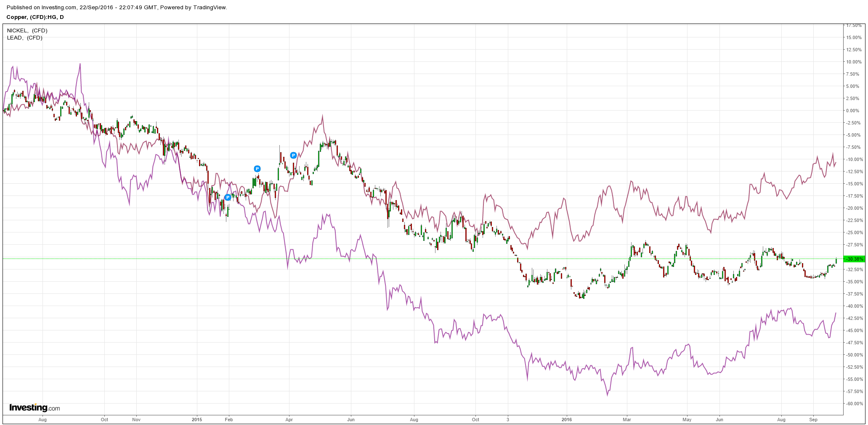The width and height of the screenshot is (868, 425).
Task: Click the Nov label on the time axis
Action: (136, 420)
